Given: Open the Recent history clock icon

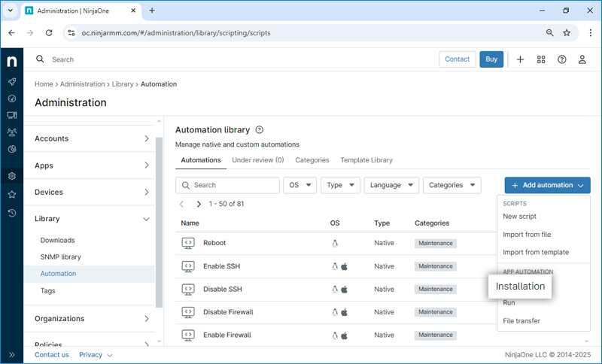Looking at the screenshot, I should [x=11, y=213].
